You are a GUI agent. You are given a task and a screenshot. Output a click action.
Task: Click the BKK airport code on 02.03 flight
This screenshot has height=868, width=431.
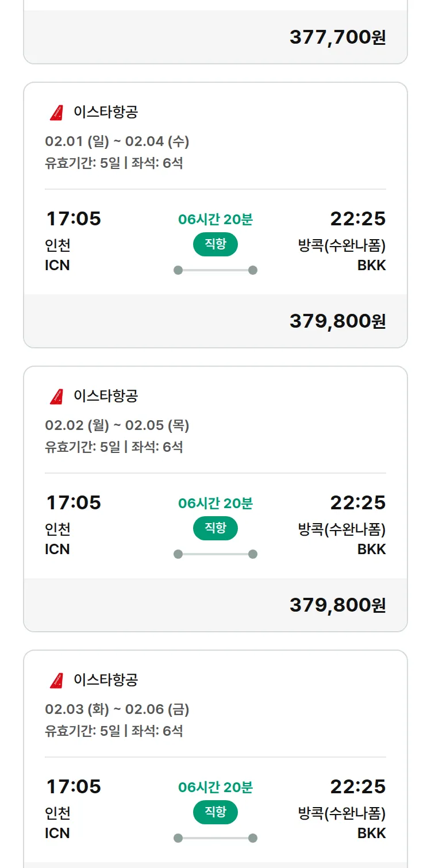tap(371, 833)
